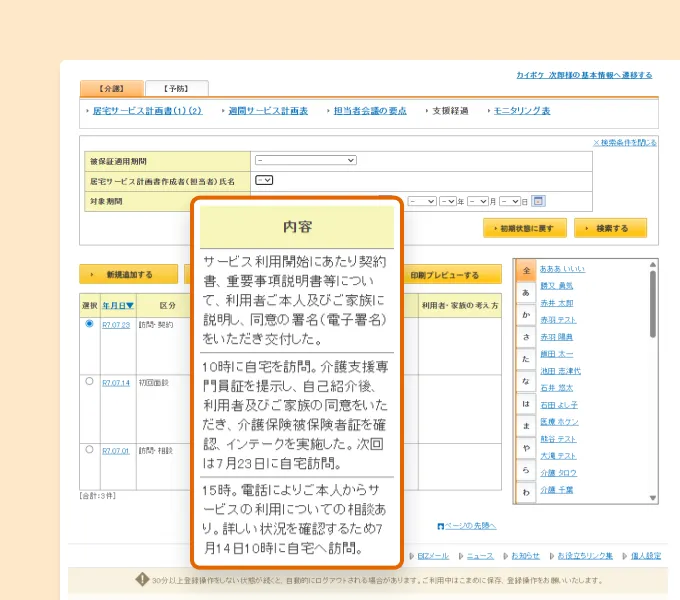This screenshot has height=600, width=680.
Task: Select the な index tab
Action: [x=526, y=381]
